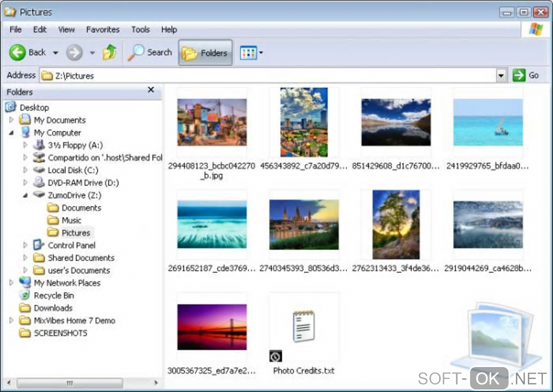This screenshot has height=392, width=553.
Task: Select the 2691652187_cde3769 ocean thumbnail
Action: pos(212,224)
